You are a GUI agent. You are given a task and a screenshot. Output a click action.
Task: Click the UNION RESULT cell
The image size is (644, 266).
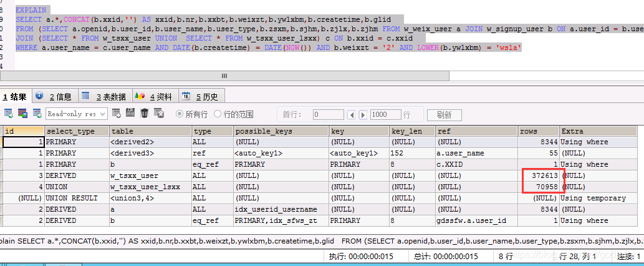pyautogui.click(x=77, y=198)
